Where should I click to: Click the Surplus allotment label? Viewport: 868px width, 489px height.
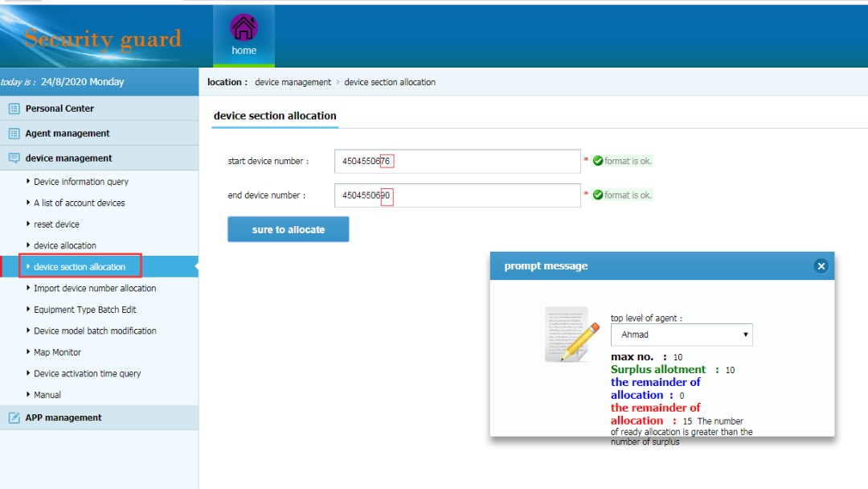coord(658,369)
